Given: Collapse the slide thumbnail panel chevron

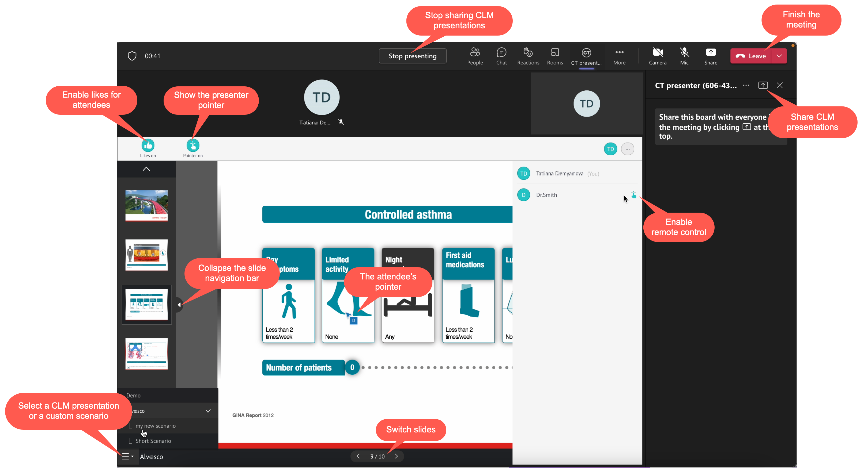Looking at the screenshot, I should click(x=146, y=169).
